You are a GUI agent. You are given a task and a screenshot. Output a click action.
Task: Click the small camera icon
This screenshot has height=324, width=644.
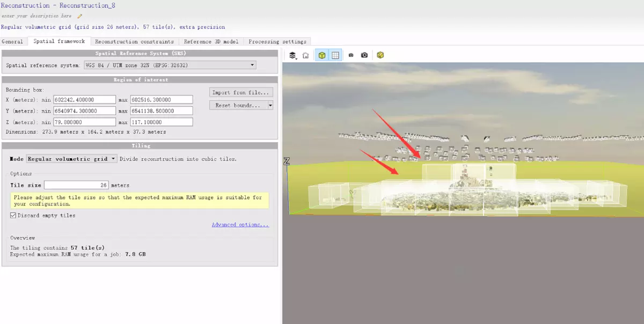tap(351, 55)
